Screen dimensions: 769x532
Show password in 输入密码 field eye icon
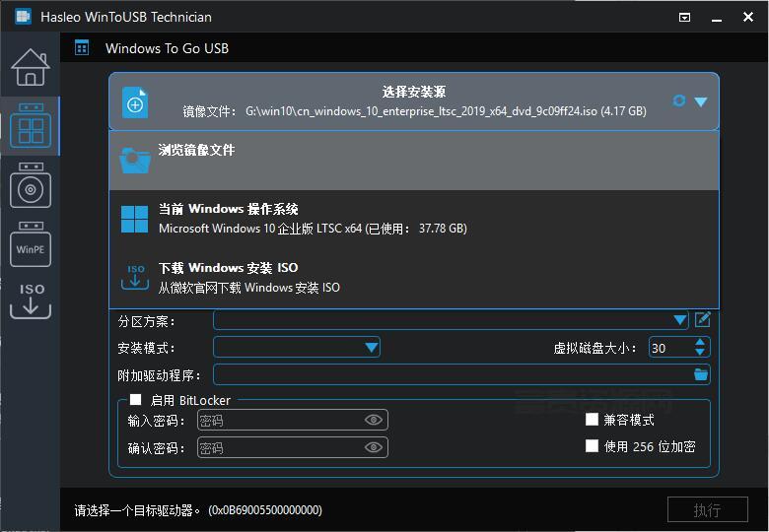pyautogui.click(x=374, y=420)
